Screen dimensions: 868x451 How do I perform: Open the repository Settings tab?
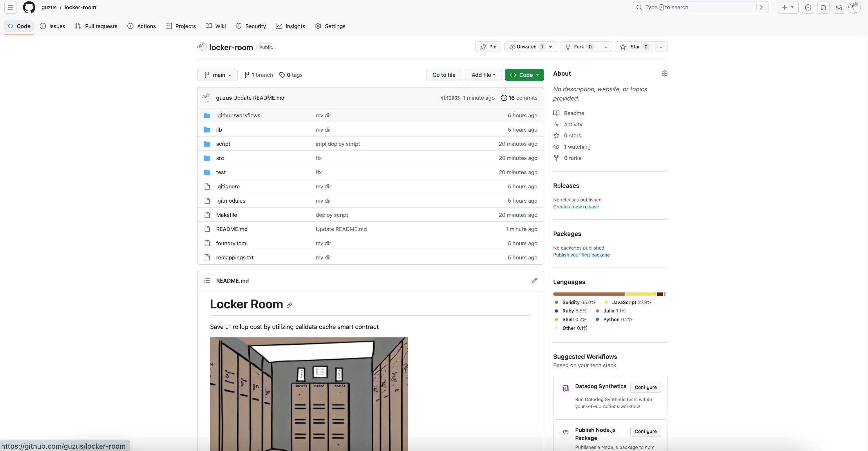pos(330,26)
